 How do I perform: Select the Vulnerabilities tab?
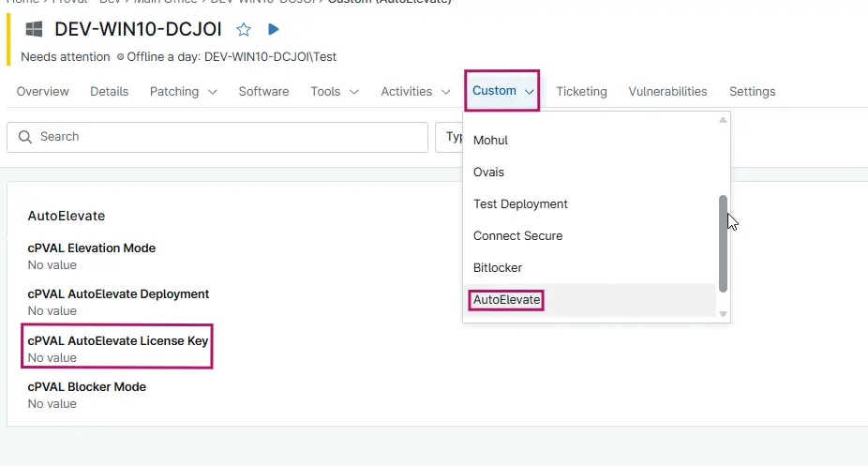coord(667,91)
